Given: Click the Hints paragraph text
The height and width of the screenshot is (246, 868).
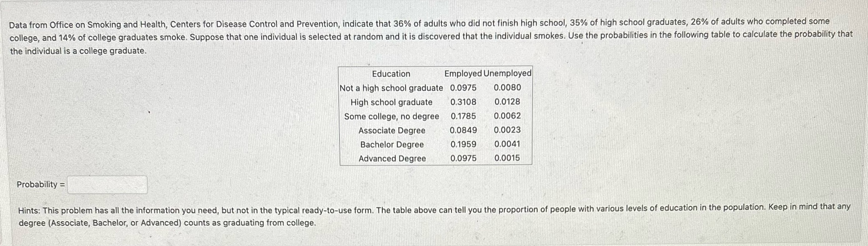Looking at the screenshot, I should click(434, 215).
